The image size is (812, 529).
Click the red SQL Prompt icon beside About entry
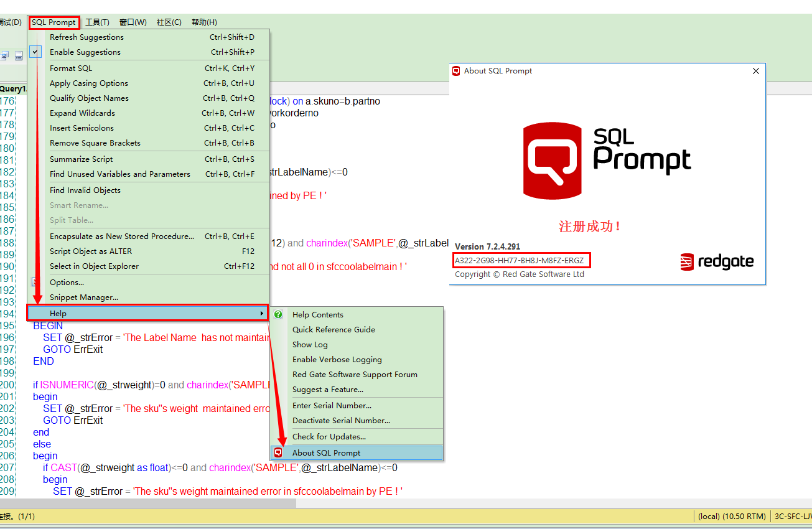tap(278, 452)
